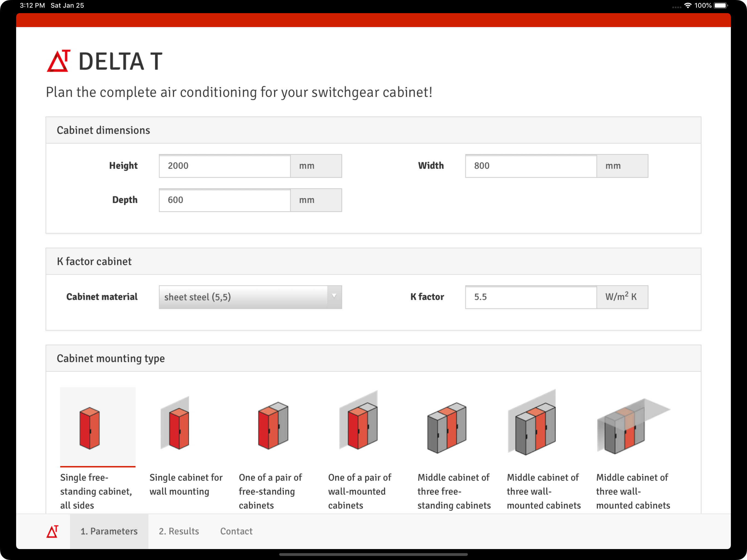The height and width of the screenshot is (560, 747).
Task: Click 'One of a pair of wall-mounted cabinets' label
Action: [x=360, y=491]
